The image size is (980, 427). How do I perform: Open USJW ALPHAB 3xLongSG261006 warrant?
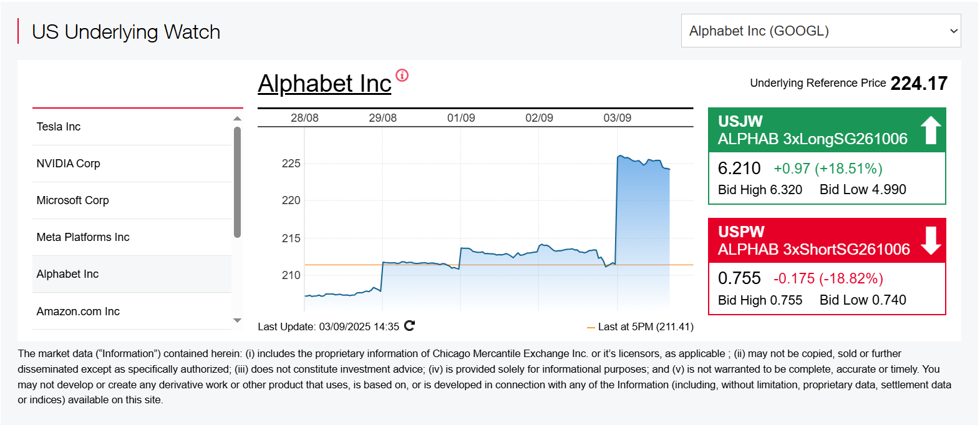[x=827, y=156]
